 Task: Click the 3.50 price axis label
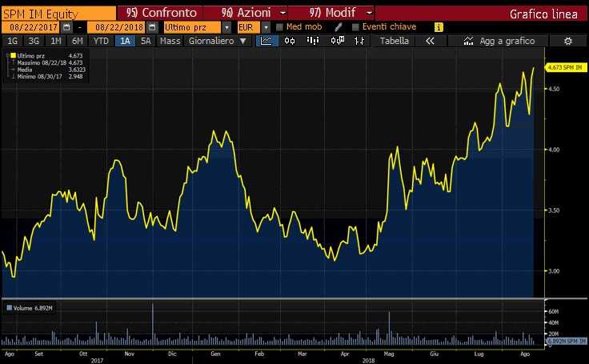[554, 210]
